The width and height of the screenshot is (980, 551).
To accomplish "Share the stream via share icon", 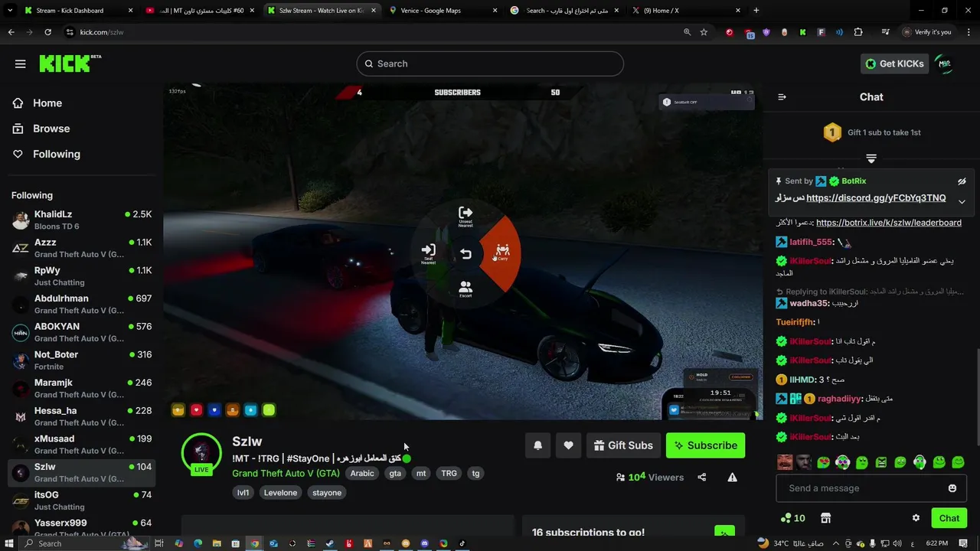I will (702, 478).
